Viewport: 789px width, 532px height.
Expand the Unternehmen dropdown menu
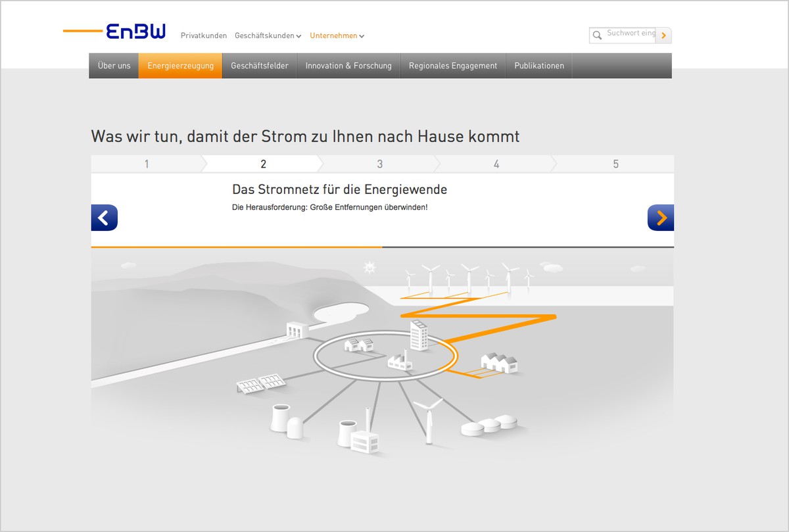pyautogui.click(x=337, y=36)
